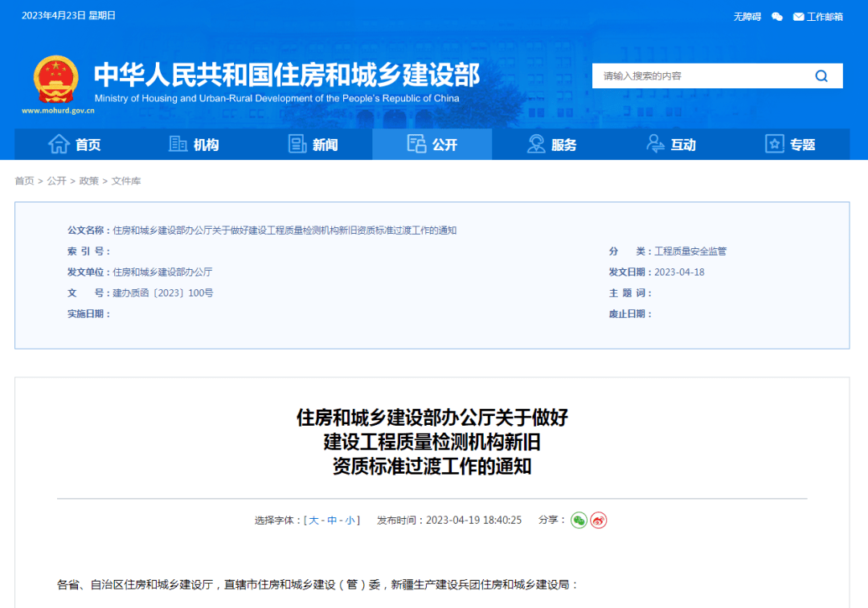Click 政策 in the breadcrumb
868x608 pixels.
pyautogui.click(x=88, y=182)
